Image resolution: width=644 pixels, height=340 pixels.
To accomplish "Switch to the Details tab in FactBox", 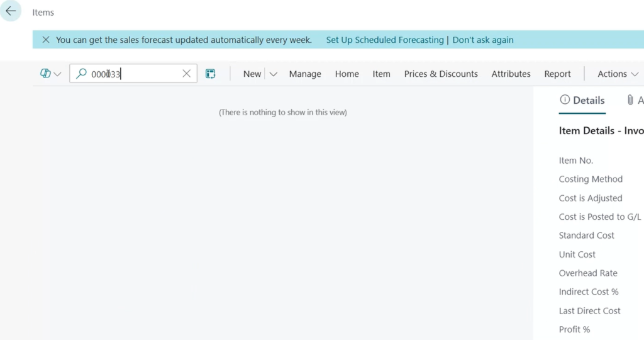I will click(582, 100).
